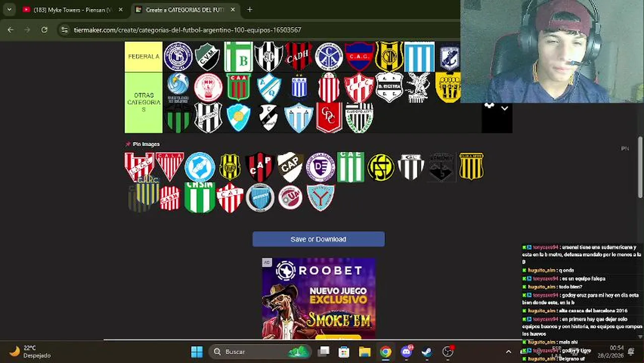Pick the red-black CAP shield crest
This screenshot has width=644, height=363.
(260, 167)
